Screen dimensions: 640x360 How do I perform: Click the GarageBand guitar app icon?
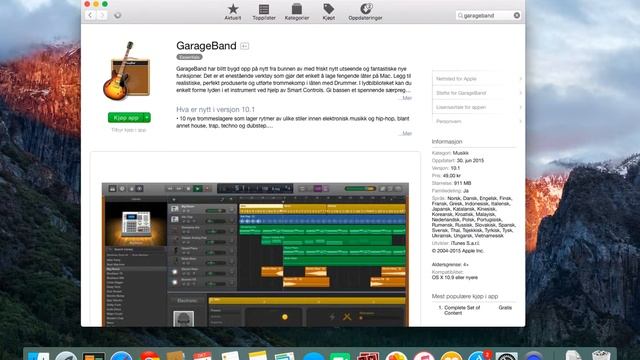coord(127,71)
